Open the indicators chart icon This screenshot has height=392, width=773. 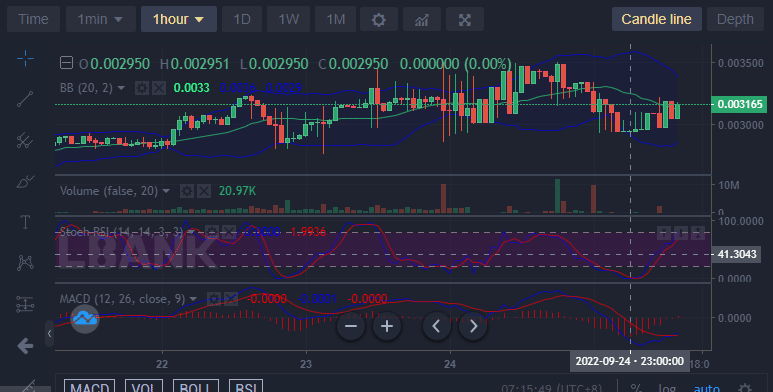422,20
